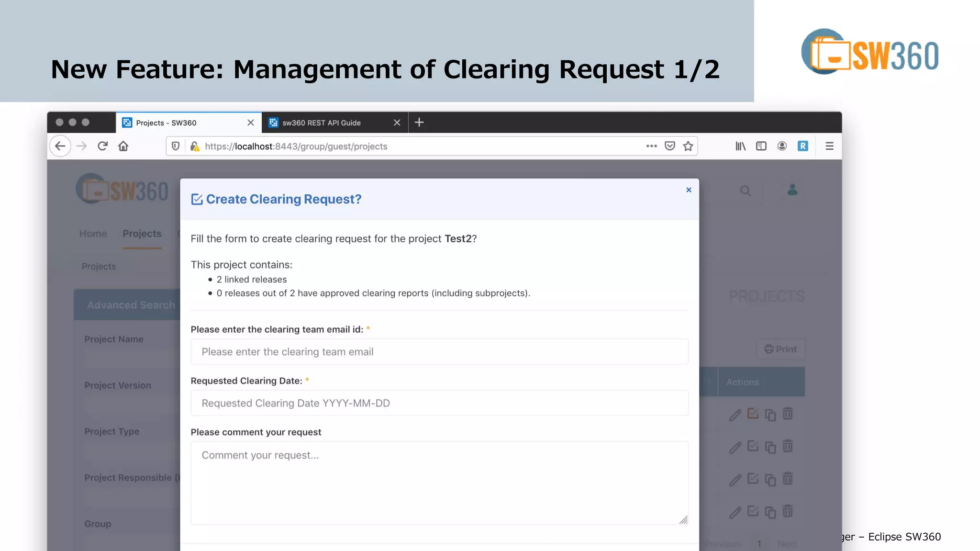
Task: Close the Projects - SW360 tab
Action: click(251, 123)
